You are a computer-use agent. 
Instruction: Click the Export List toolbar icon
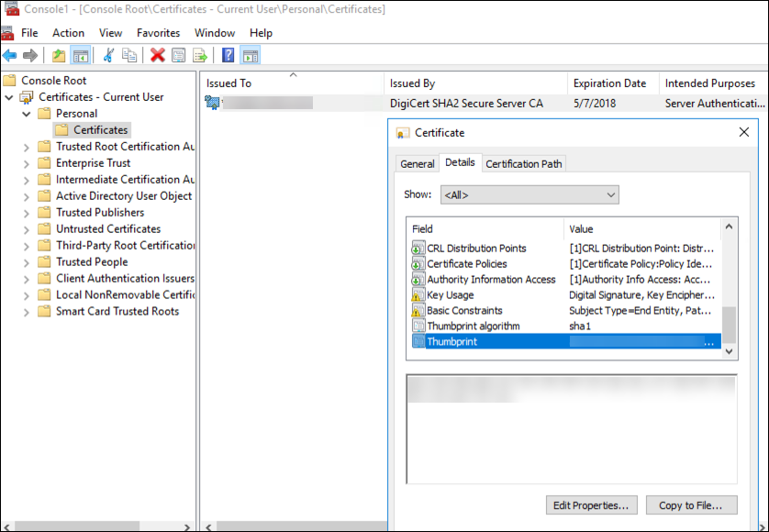pos(199,55)
